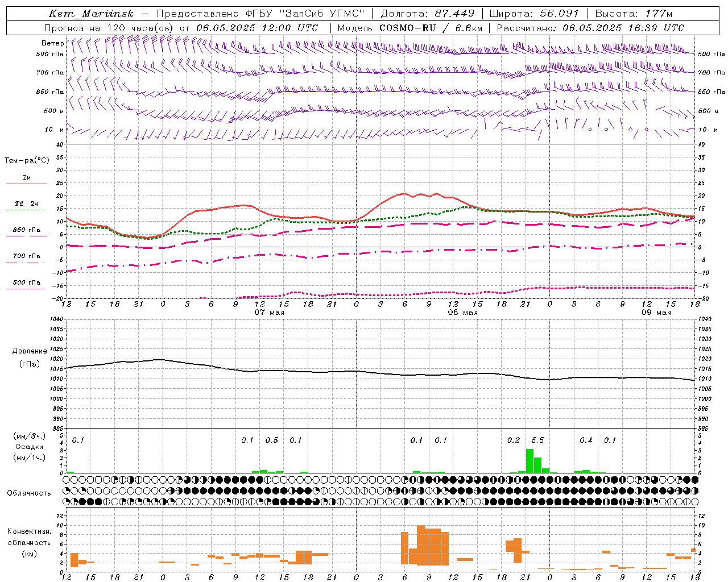The image size is (728, 582).
Task: Click the provider text ФГБУ "ЗапСиб УГМС"
Action: tap(306, 14)
